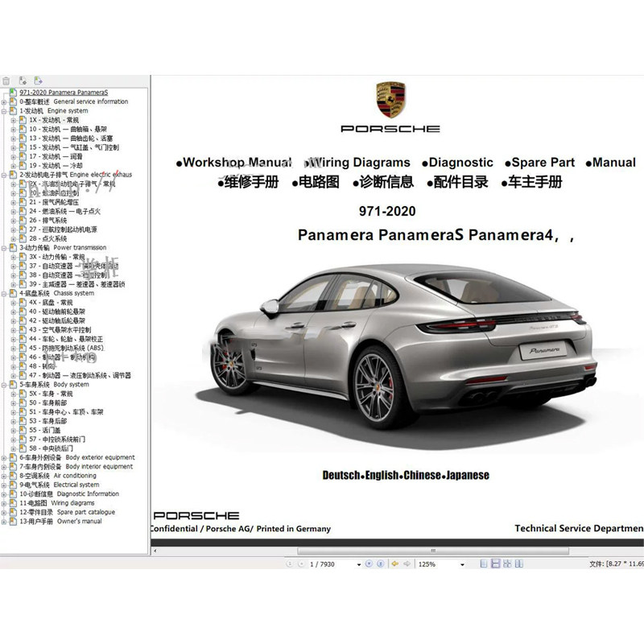Collapse the 4-底盘系统 Chassis system node
This screenshot has height=644, width=644.
[4, 294]
